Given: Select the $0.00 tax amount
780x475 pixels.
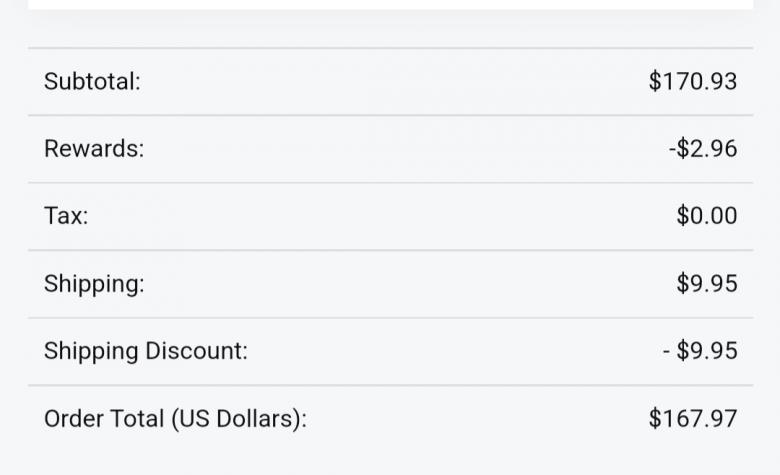Looking at the screenshot, I should point(706,216).
